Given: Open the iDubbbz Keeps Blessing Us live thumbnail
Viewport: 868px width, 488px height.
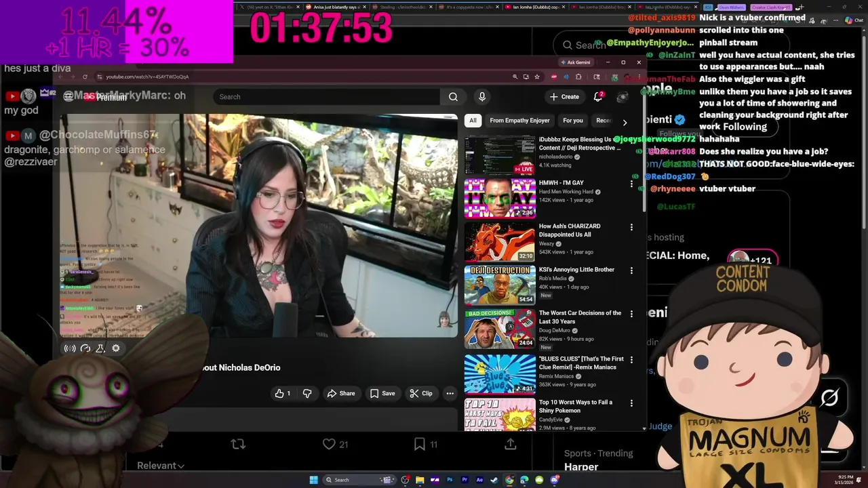Looking at the screenshot, I should [500, 155].
